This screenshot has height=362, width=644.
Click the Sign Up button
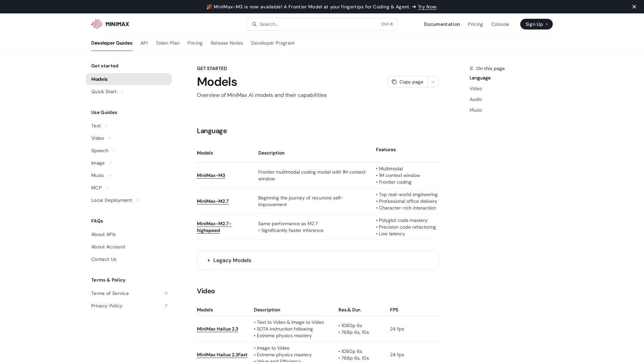(536, 24)
